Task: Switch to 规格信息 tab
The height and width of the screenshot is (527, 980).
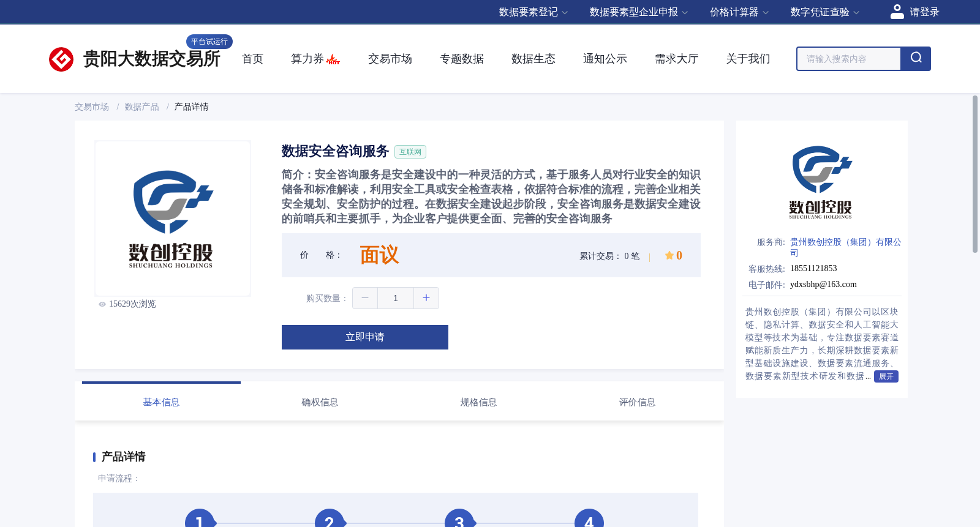Action: point(478,402)
